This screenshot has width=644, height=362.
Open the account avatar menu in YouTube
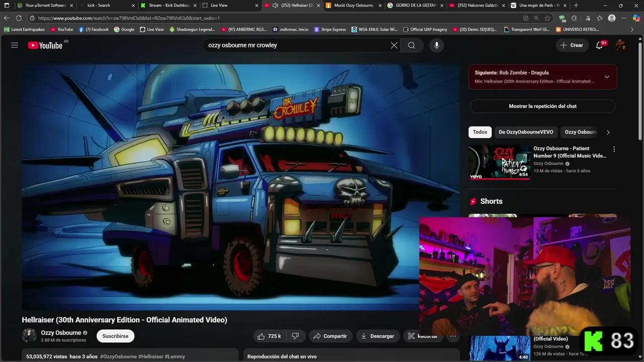pos(620,45)
